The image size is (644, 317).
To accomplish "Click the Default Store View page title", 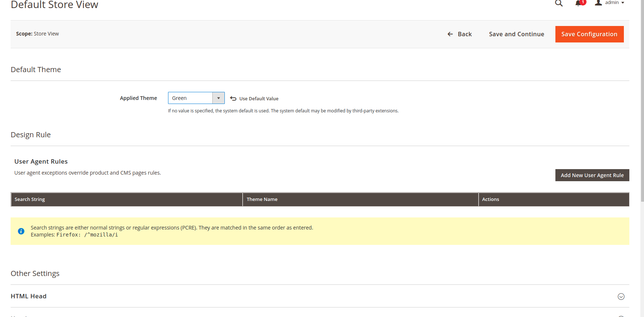I will click(55, 5).
